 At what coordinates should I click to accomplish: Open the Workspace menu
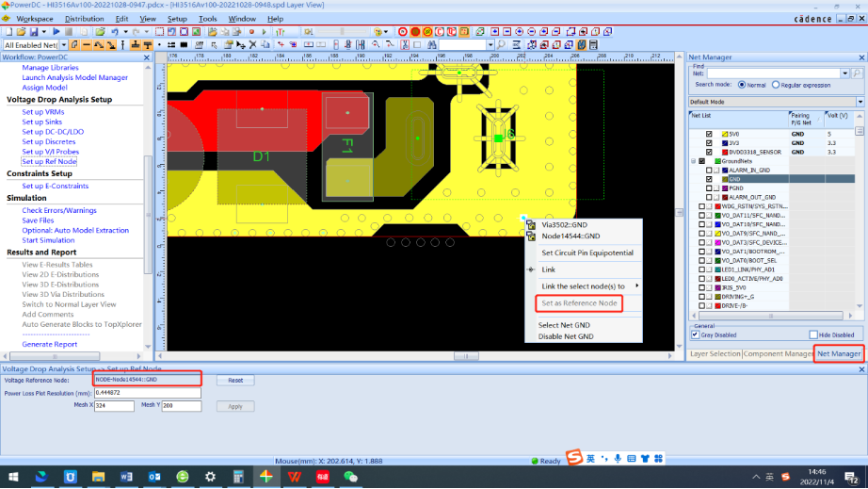pyautogui.click(x=35, y=19)
